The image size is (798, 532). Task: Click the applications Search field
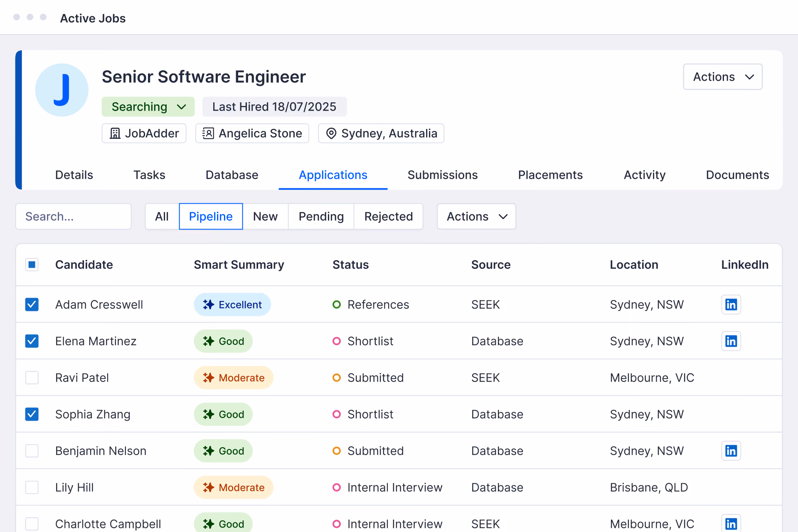coord(74,217)
